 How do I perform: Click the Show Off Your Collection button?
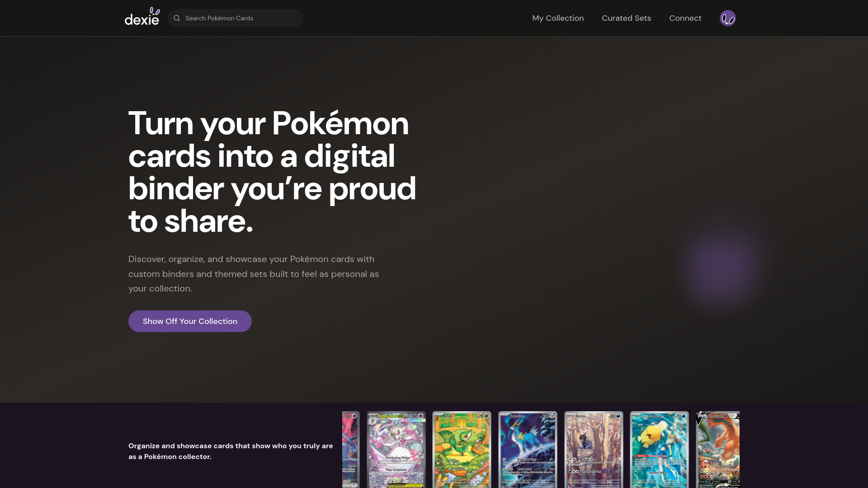[190, 321]
